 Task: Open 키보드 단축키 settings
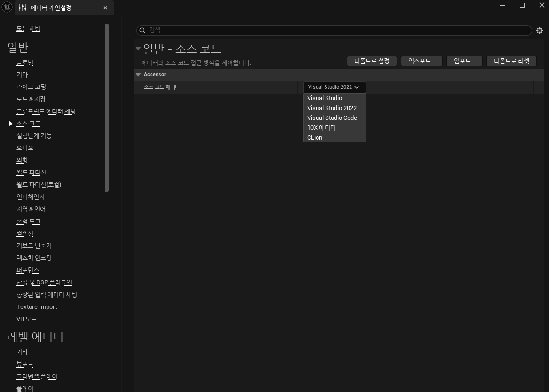pyautogui.click(x=34, y=245)
